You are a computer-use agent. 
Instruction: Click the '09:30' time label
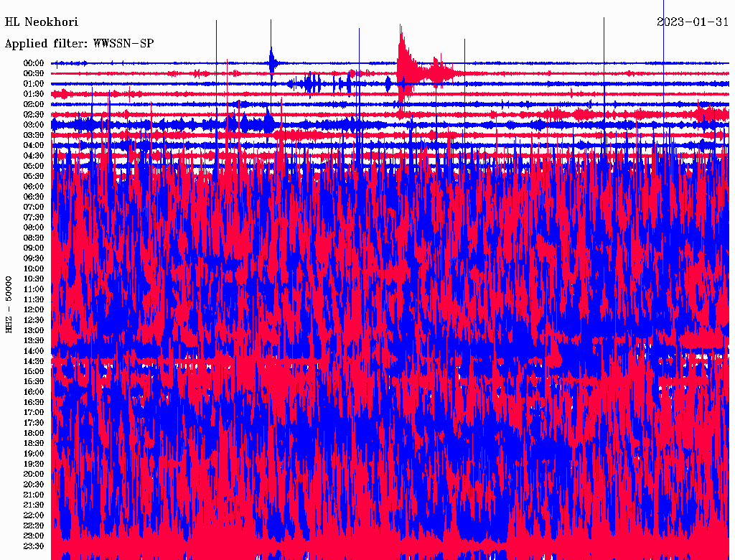coord(34,258)
